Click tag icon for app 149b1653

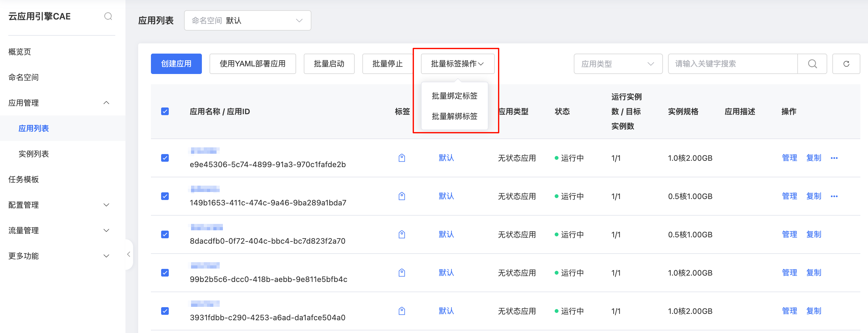402,196
